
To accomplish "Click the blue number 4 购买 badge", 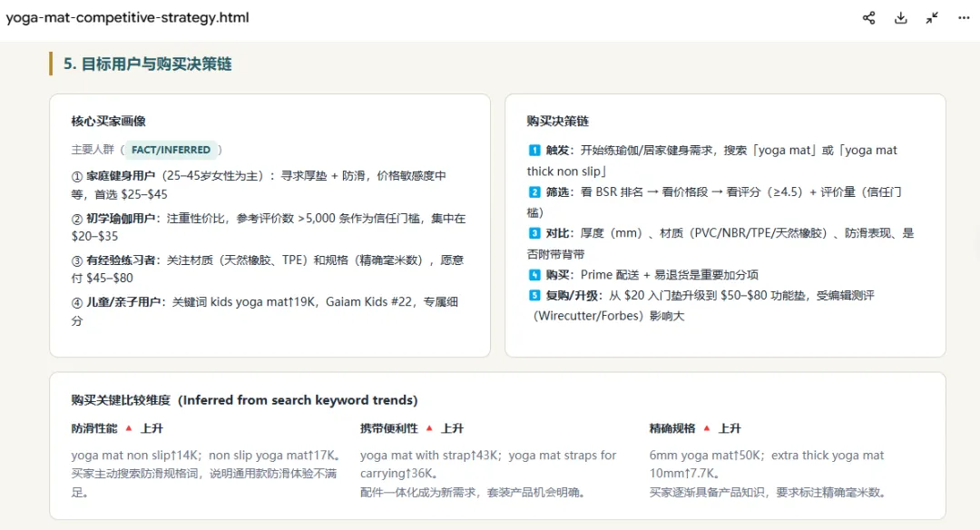I will 534,274.
